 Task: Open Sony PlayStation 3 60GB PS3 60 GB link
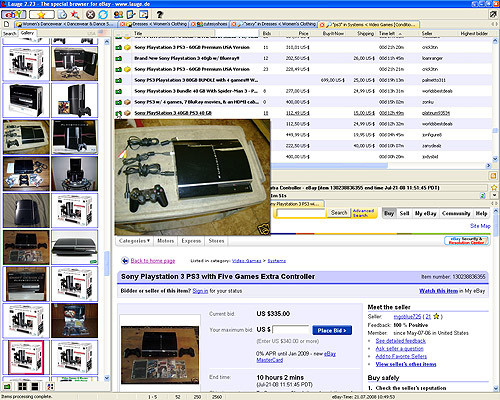173,113
